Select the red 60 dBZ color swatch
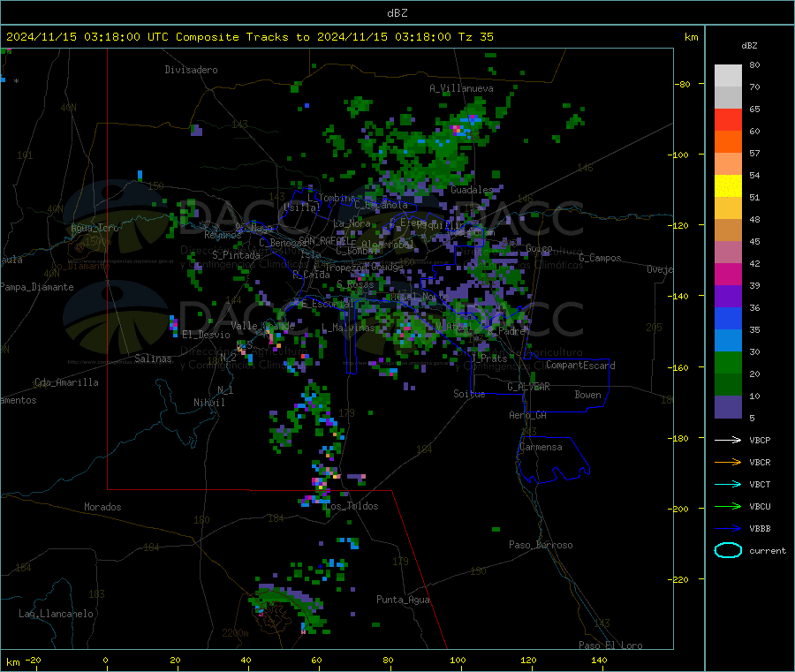Screen dimensions: 795x672 [728, 119]
